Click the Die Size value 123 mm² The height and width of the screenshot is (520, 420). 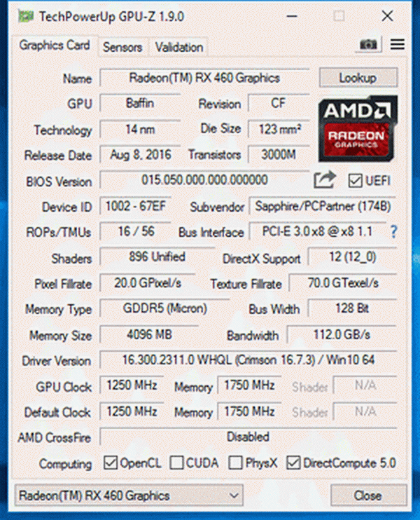[x=279, y=130]
